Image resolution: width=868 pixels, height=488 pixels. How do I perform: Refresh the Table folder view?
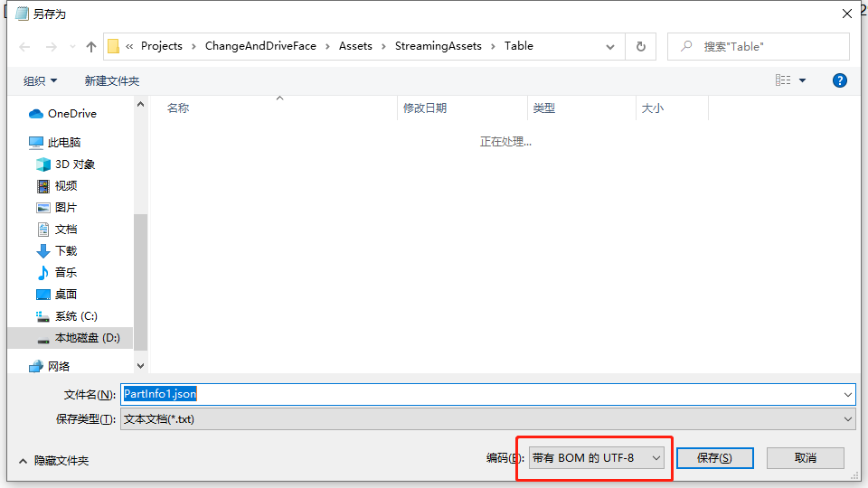point(640,47)
